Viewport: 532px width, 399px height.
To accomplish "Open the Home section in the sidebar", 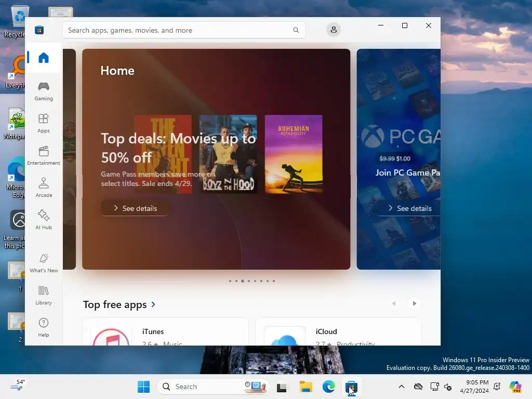I will coord(44,58).
